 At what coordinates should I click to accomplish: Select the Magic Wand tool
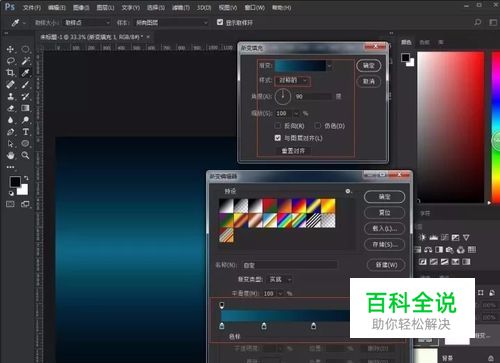pyautogui.click(x=26, y=61)
